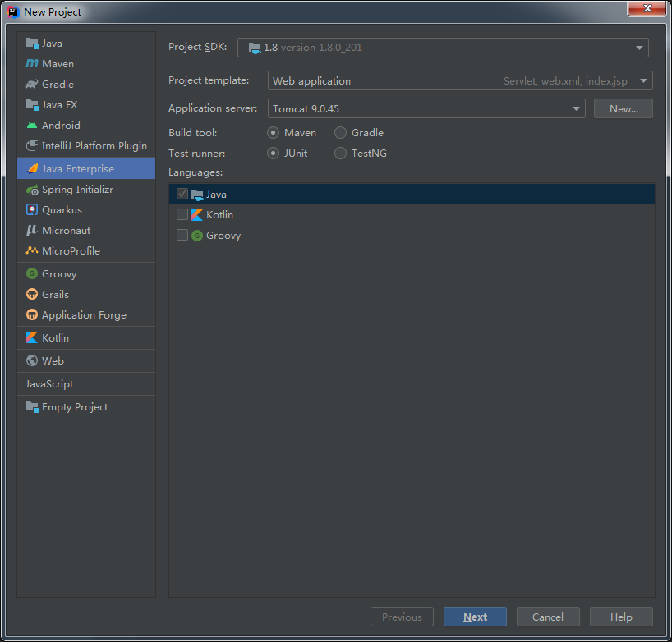This screenshot has height=642, width=672.
Task: Choose the Android project type label
Action: [x=61, y=126]
